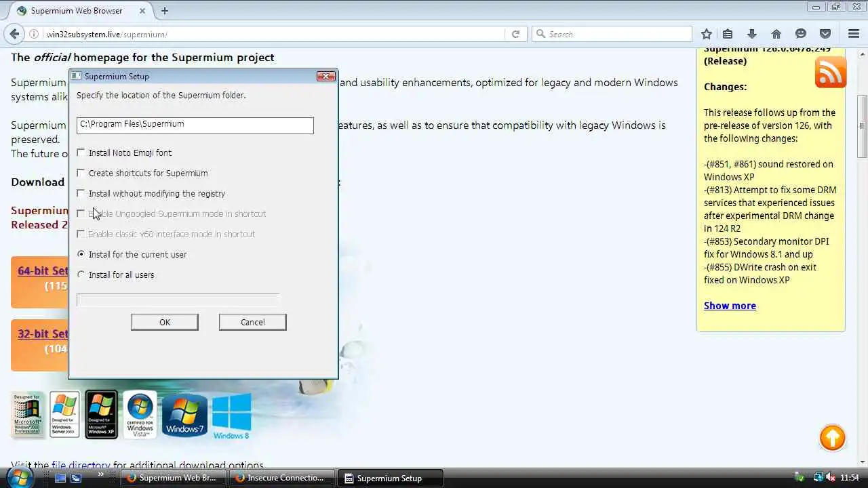Viewport: 868px width, 488px height.
Task: Open the hamburger menu in browser
Action: pyautogui.click(x=854, y=34)
